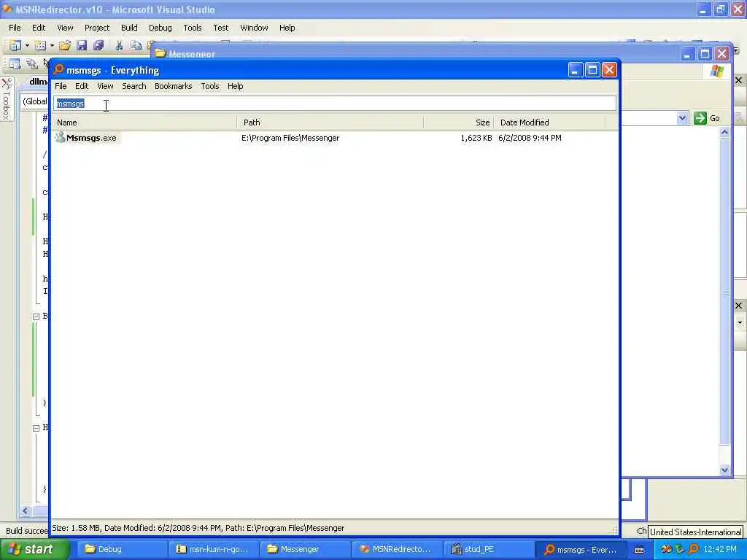Open Everything View menu
Screen dimensions: 747x560
pyautogui.click(x=105, y=86)
